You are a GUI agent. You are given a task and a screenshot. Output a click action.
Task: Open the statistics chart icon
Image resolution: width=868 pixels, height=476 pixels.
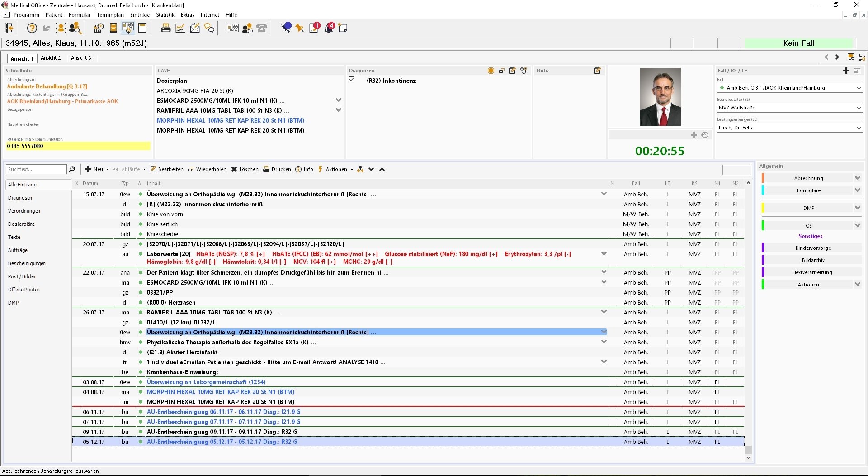pyautogui.click(x=180, y=28)
